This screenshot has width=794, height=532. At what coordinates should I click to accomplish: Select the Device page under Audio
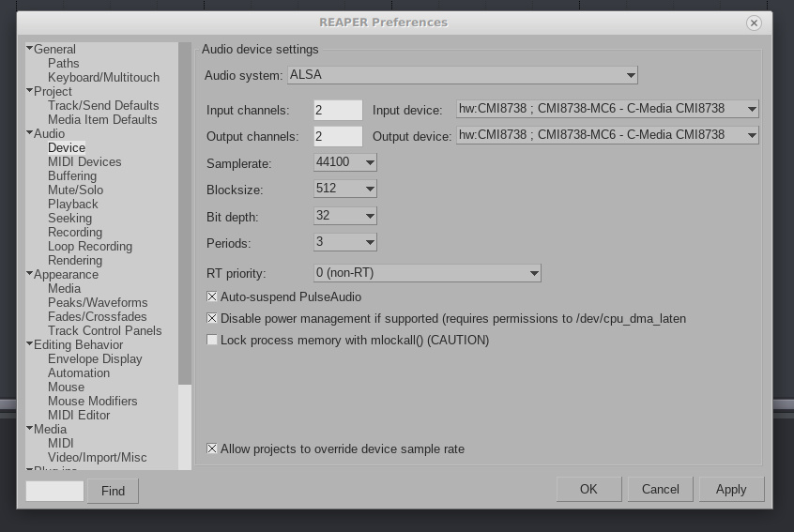point(67,148)
